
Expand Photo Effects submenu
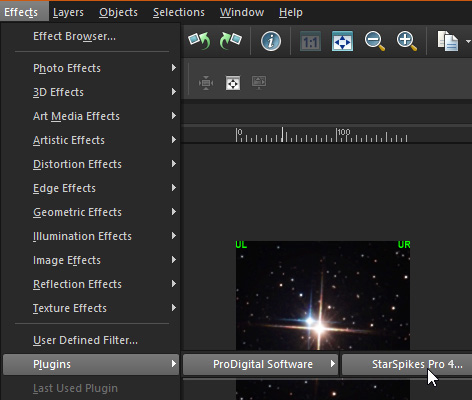(x=91, y=68)
